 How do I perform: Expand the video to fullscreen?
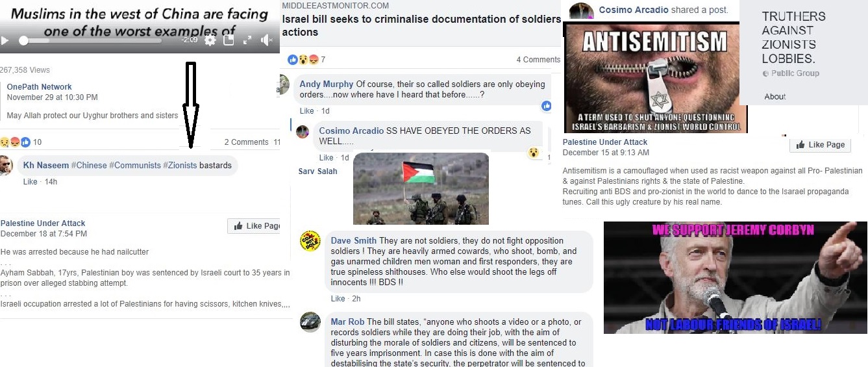click(247, 40)
